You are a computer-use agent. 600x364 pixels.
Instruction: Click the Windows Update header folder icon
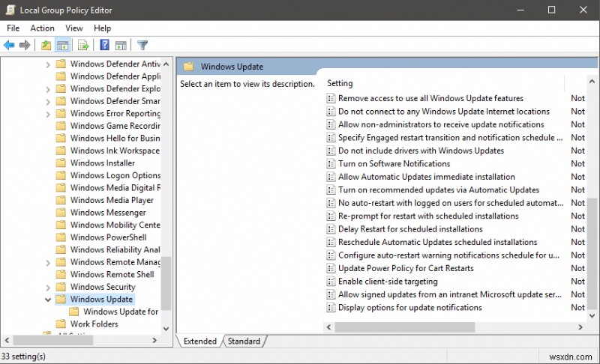pyautogui.click(x=189, y=67)
